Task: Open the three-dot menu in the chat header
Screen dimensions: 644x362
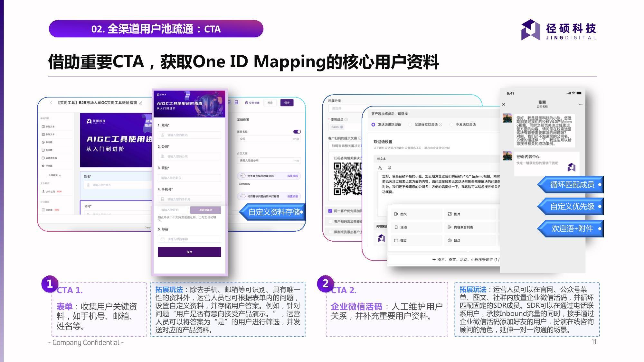Action: [581, 104]
